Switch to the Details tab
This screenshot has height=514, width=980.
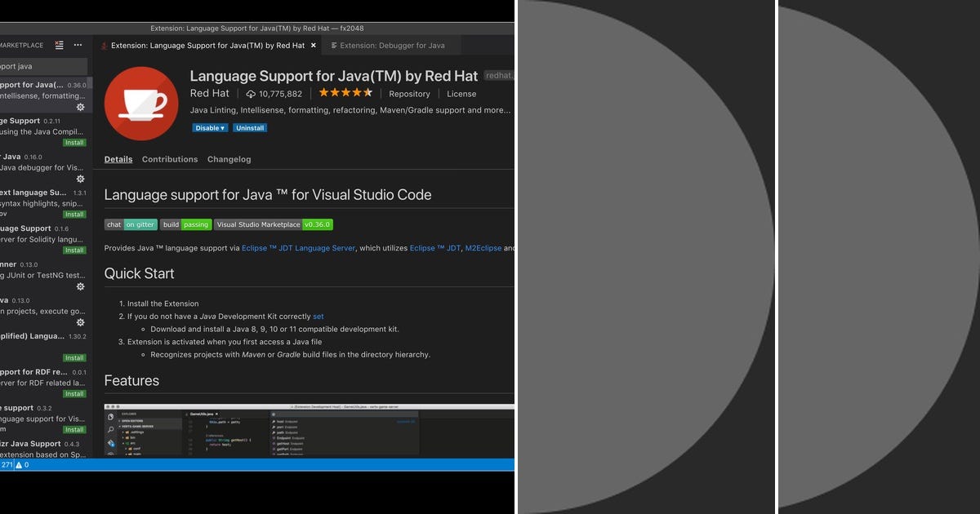pos(118,159)
